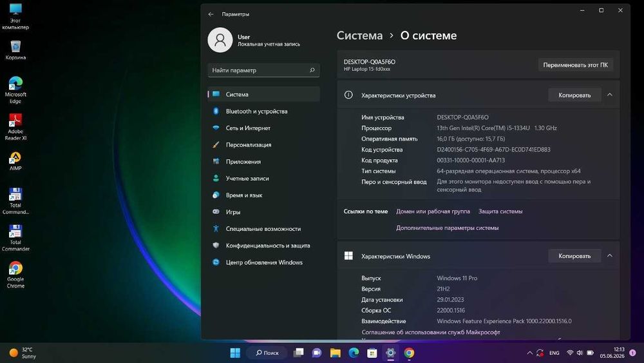Click the volume speaker tray icon

pos(580,353)
